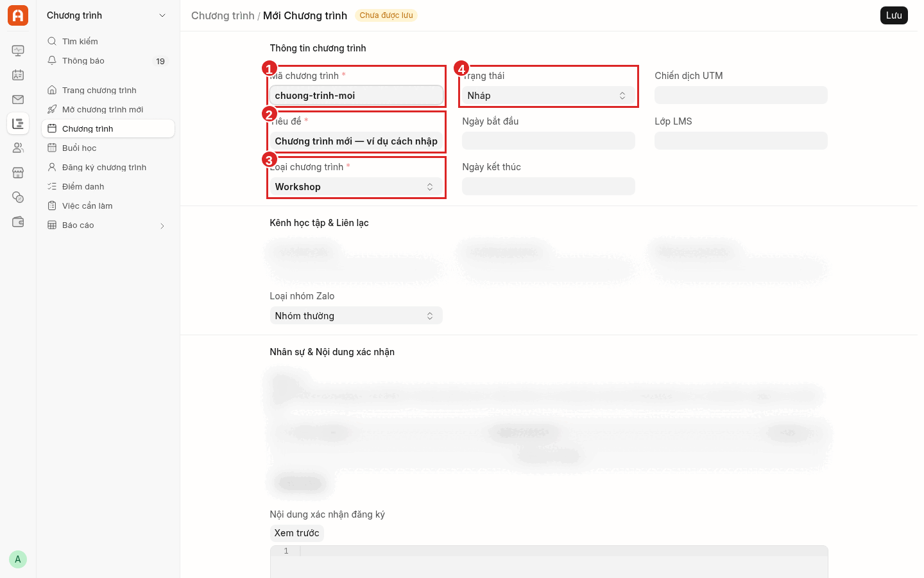The image size is (924, 578).
Task: Select Chương trình in the sidebar list
Action: [x=108, y=128]
